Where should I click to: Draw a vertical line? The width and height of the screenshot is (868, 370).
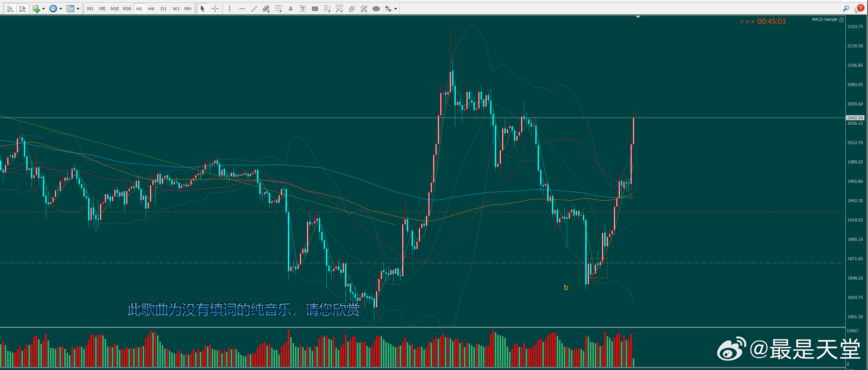click(x=230, y=9)
